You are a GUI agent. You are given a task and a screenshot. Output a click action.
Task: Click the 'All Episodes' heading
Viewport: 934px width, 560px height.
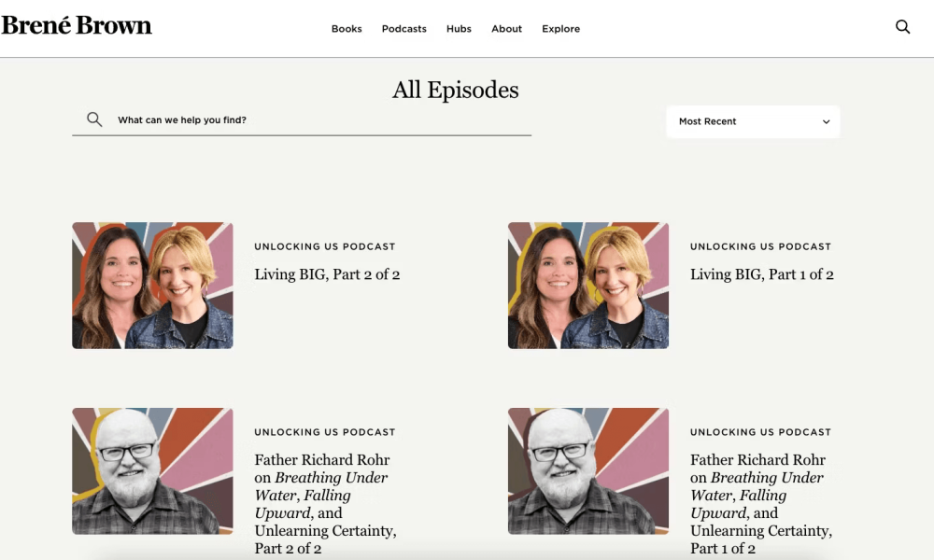(x=455, y=90)
